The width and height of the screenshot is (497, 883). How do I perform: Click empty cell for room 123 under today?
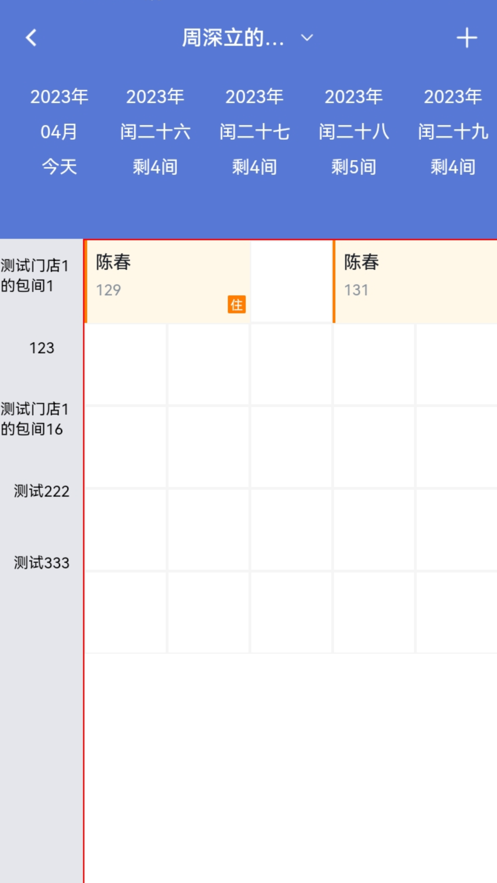point(126,364)
